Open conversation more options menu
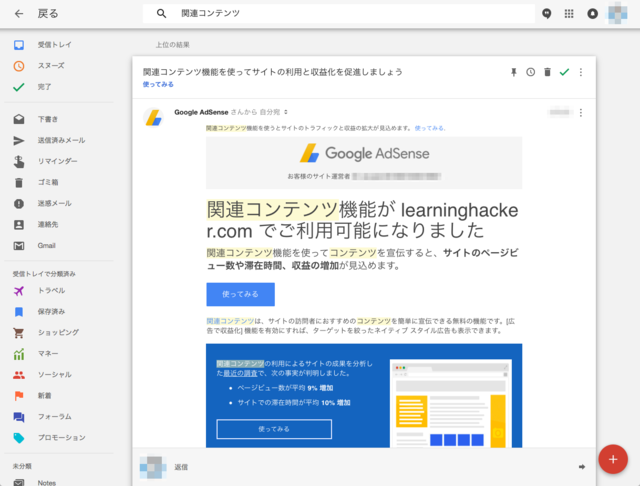The height and width of the screenshot is (486, 640). (x=581, y=72)
